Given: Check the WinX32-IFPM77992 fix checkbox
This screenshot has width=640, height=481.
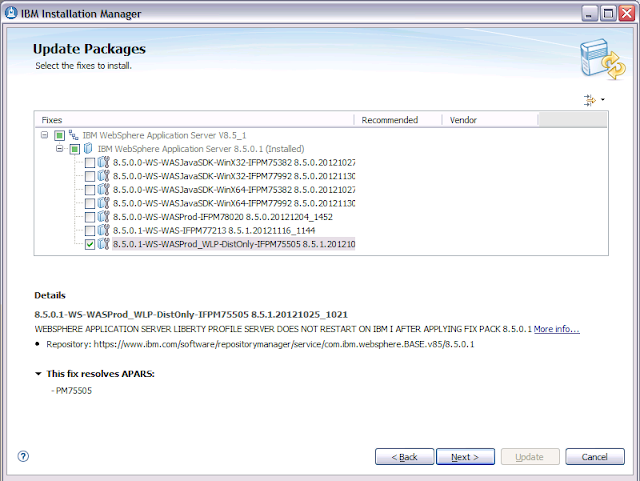Looking at the screenshot, I should point(90,176).
